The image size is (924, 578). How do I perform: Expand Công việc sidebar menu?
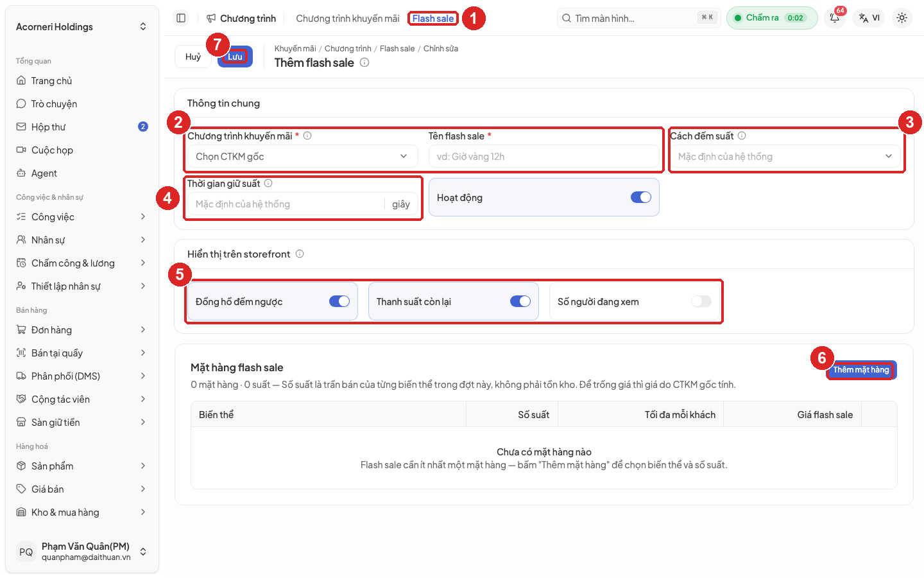coord(82,216)
